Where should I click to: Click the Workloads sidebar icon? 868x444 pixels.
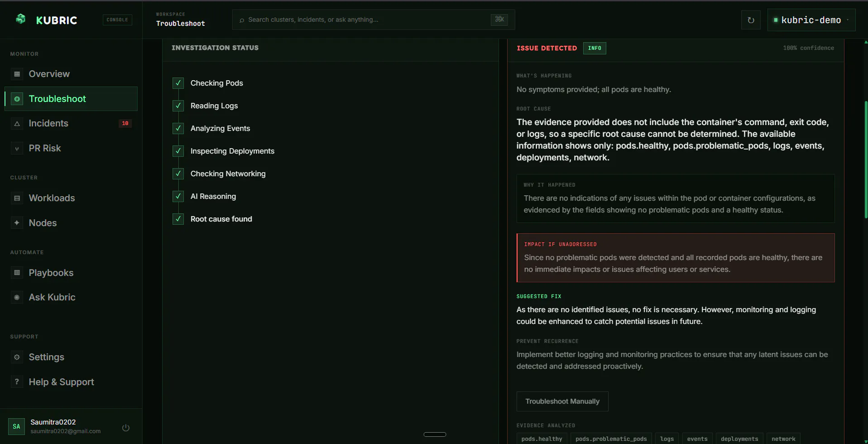pos(17,198)
